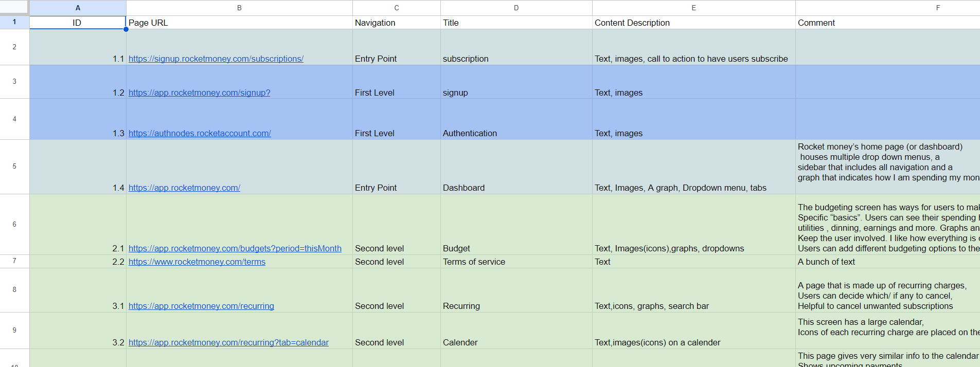Click comment starting 'A page that is made up'
This screenshot has height=367, width=980.
(888, 290)
